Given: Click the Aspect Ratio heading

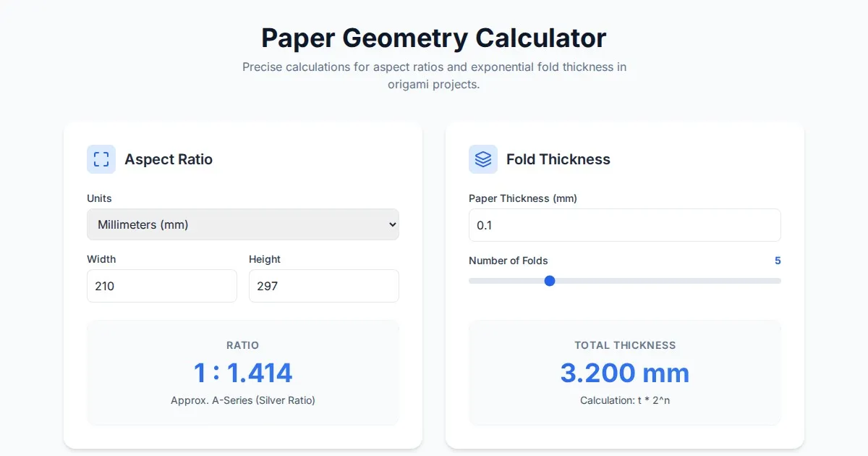Looking at the screenshot, I should coord(169,159).
